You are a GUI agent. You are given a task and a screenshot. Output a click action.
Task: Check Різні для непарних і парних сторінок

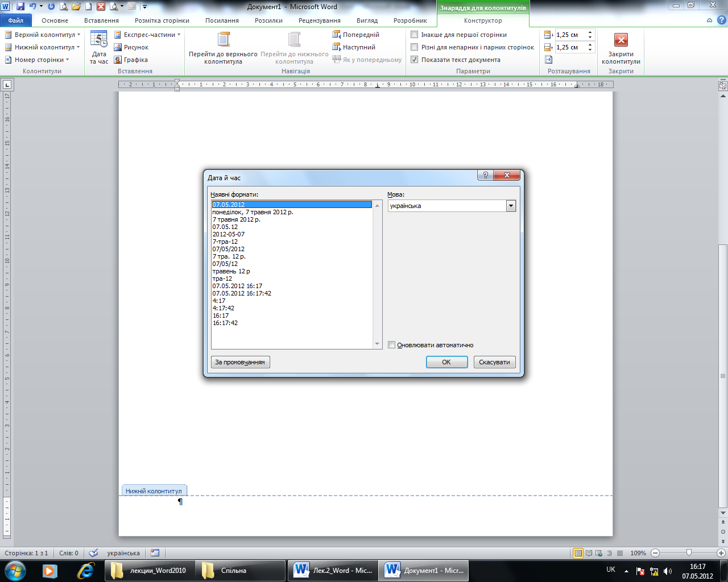click(415, 47)
